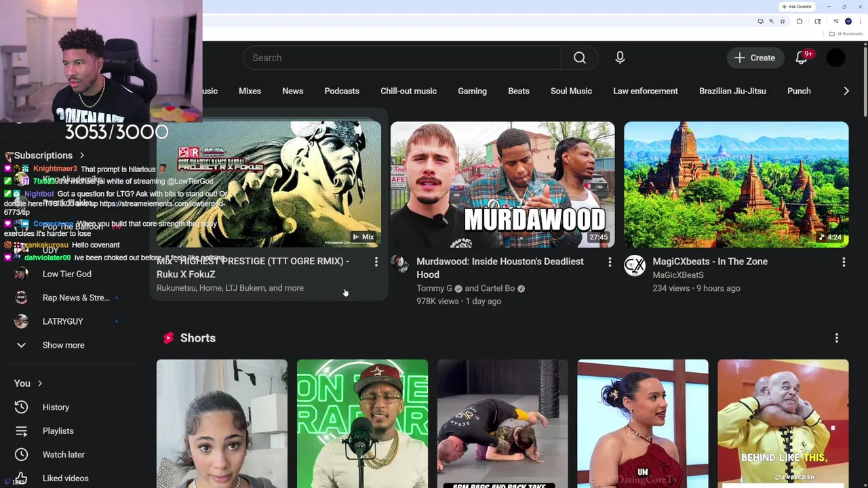868x488 pixels.
Task: Open the Chrome three-dot menu
Action: tap(861, 21)
